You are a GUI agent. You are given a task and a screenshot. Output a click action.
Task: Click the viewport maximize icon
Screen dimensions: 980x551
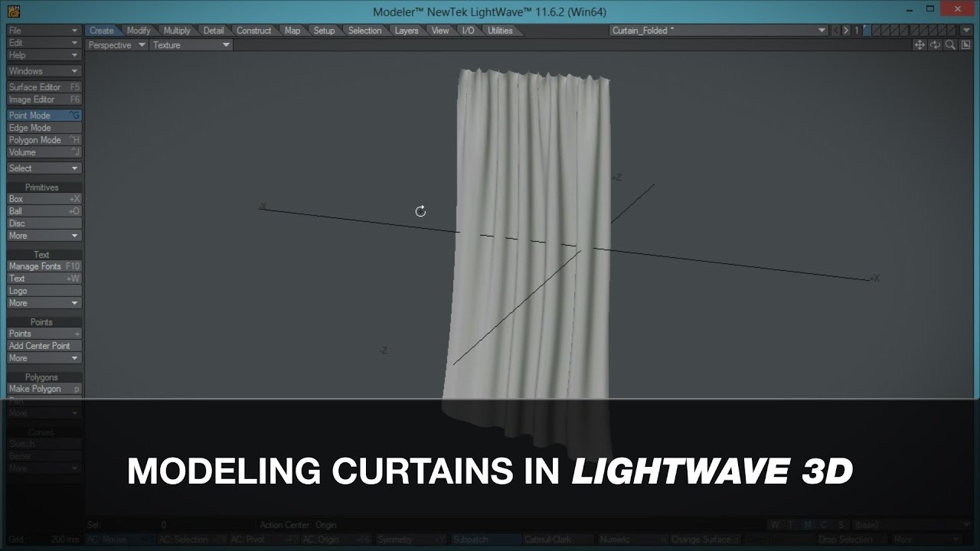965,45
